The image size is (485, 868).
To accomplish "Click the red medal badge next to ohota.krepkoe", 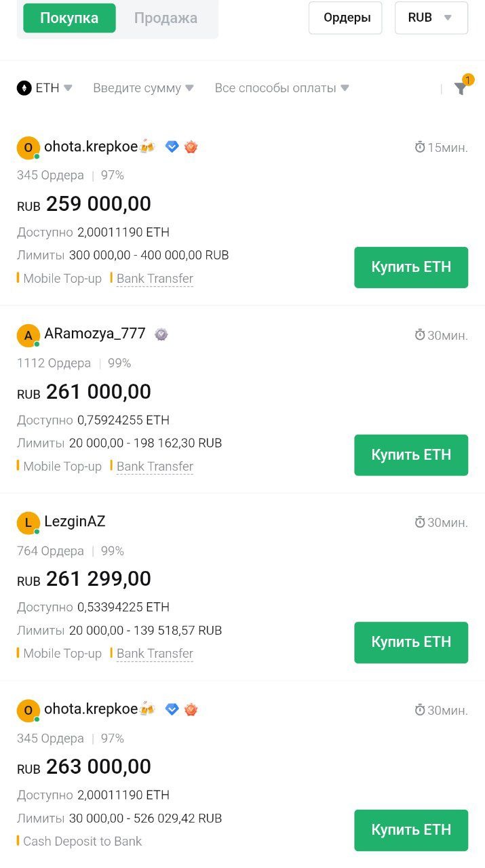I will pos(191,146).
